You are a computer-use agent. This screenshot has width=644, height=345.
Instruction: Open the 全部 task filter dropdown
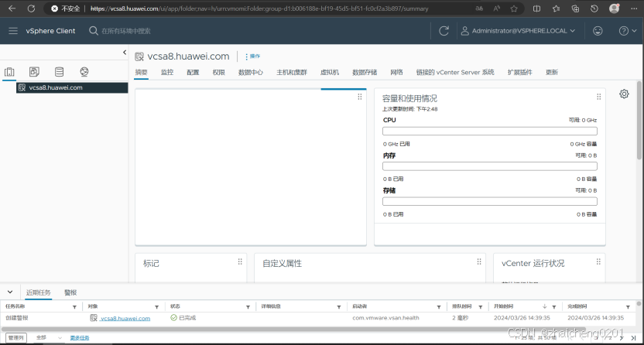point(49,337)
